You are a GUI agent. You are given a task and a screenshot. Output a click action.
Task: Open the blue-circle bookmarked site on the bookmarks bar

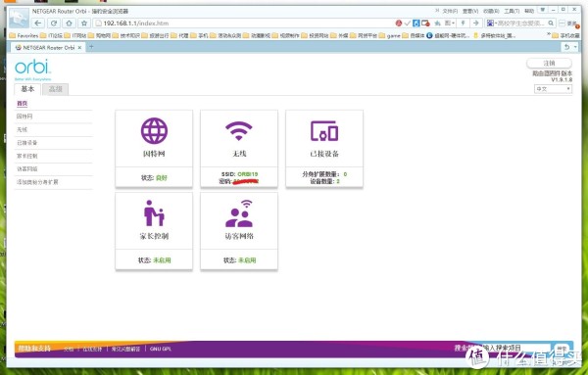448,35
